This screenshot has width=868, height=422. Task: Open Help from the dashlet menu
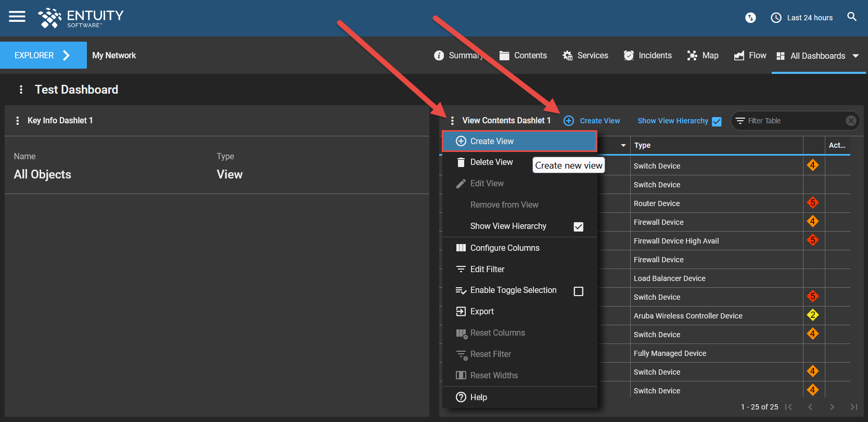point(519,398)
